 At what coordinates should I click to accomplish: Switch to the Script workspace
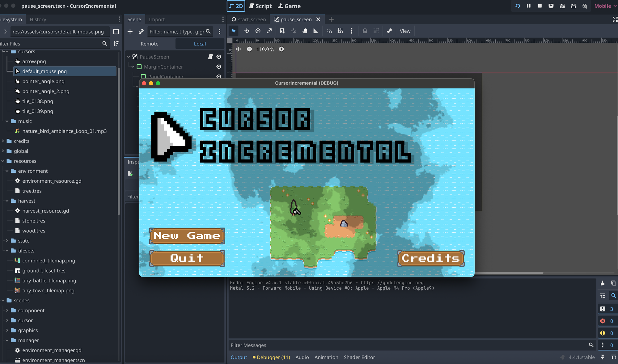point(260,6)
